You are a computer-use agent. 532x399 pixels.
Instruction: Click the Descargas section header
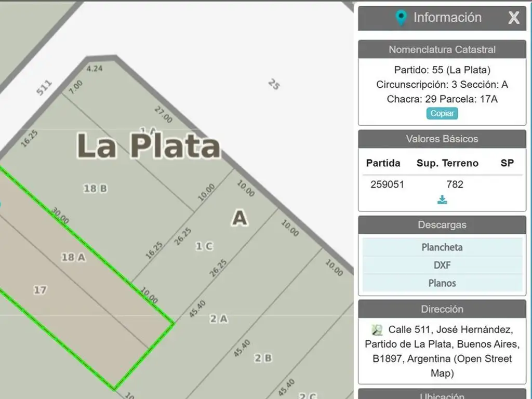442,224
